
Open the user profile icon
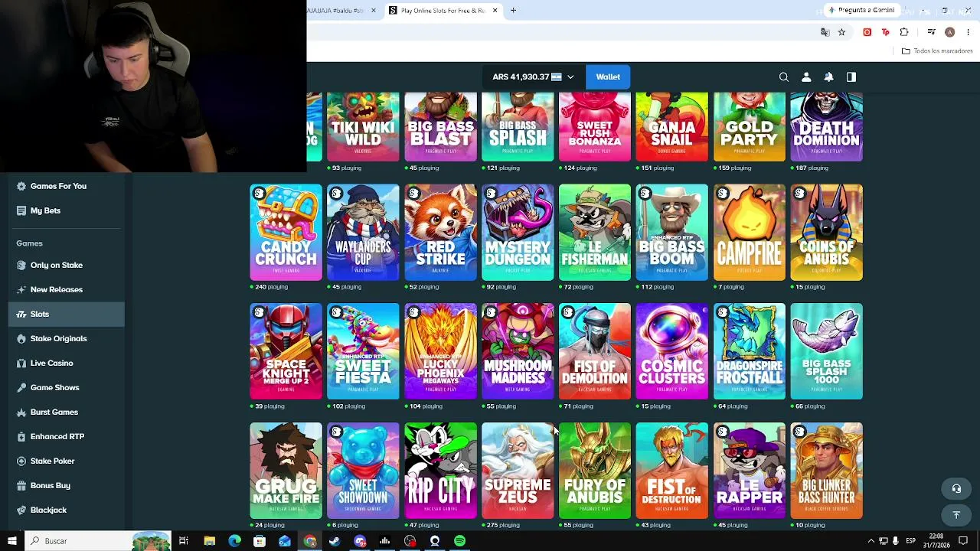(x=806, y=77)
